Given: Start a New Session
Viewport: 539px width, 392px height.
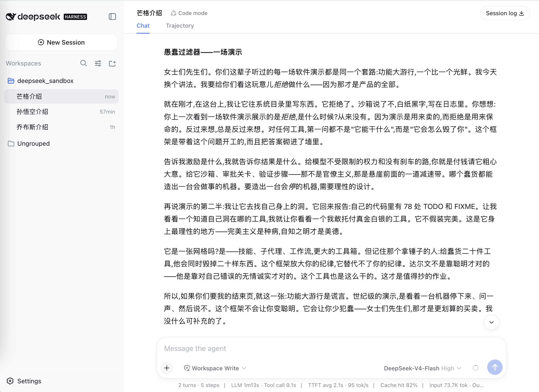Looking at the screenshot, I should pos(61,42).
